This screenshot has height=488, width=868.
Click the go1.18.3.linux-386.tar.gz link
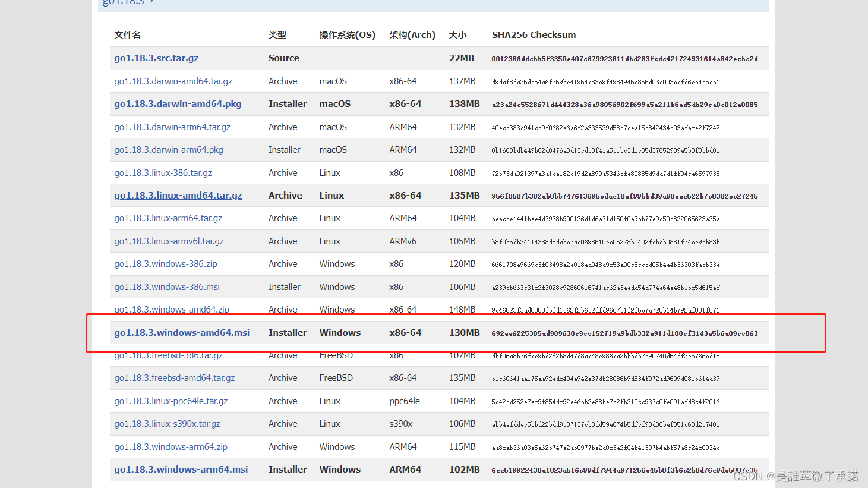point(163,173)
